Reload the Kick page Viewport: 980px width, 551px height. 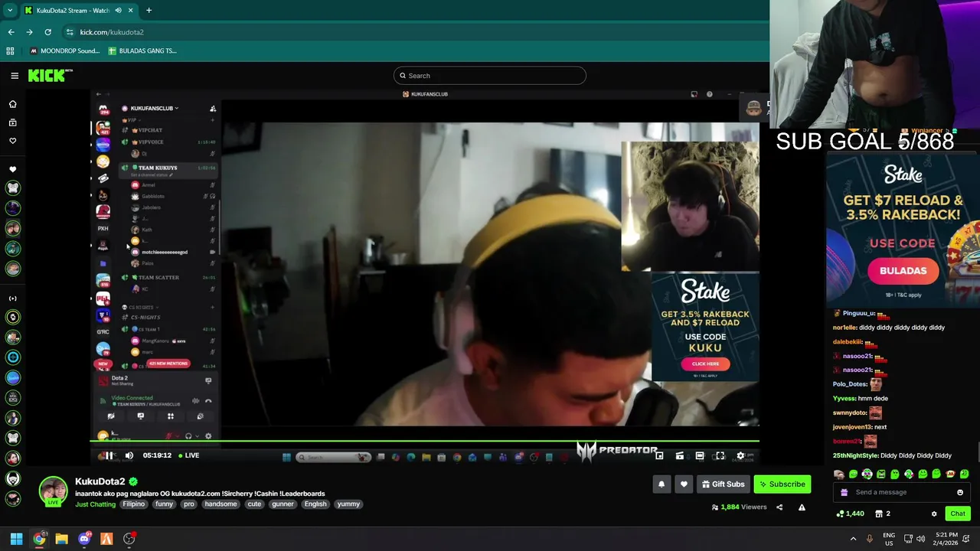click(47, 32)
